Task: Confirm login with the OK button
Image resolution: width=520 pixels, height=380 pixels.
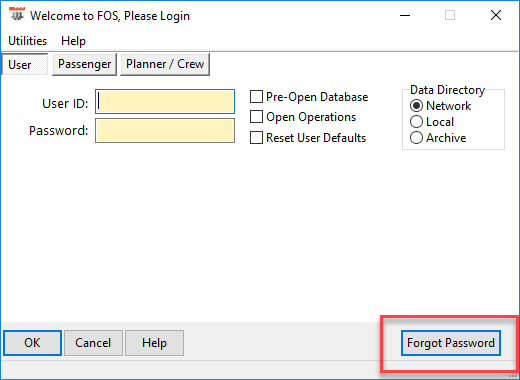Action: coord(32,343)
